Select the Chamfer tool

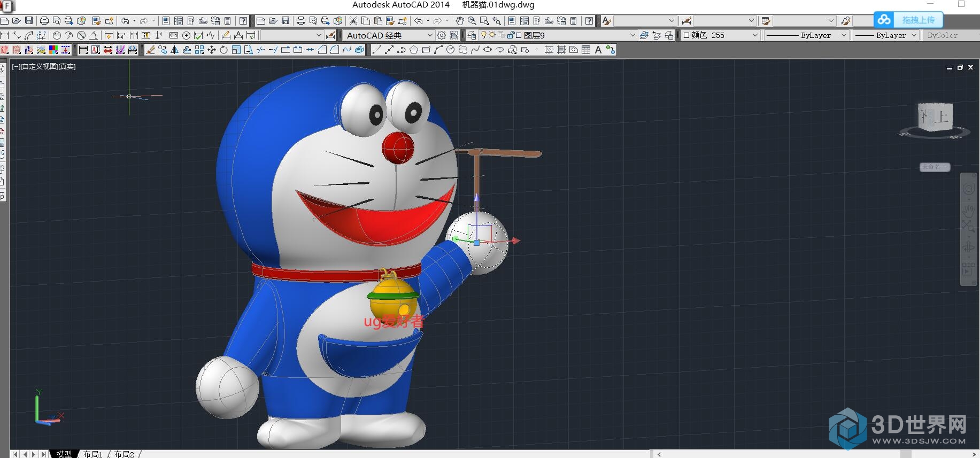tap(322, 50)
